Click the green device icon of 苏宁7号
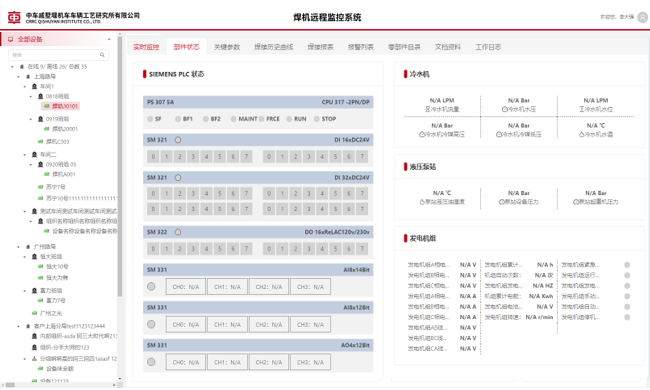This screenshot has height=390, width=650. pos(41,187)
